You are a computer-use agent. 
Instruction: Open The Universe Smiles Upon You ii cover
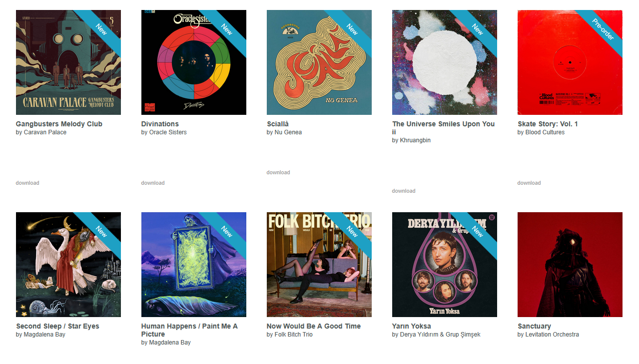point(445,62)
